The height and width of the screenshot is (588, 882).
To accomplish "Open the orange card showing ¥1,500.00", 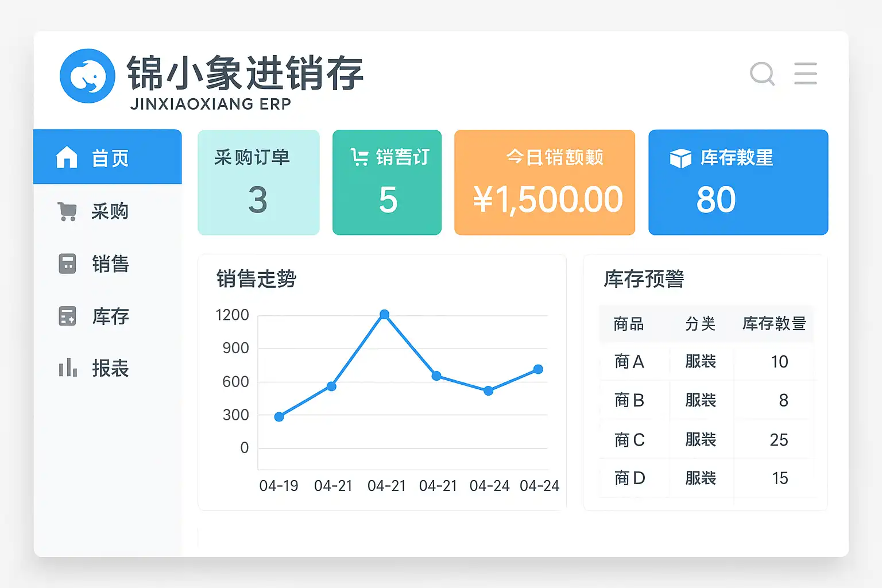I will coord(544,183).
